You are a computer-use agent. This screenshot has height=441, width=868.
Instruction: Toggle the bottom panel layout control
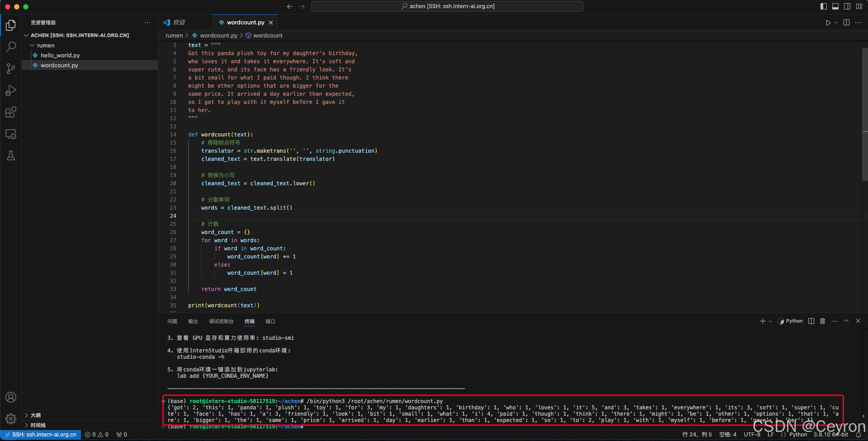point(835,6)
